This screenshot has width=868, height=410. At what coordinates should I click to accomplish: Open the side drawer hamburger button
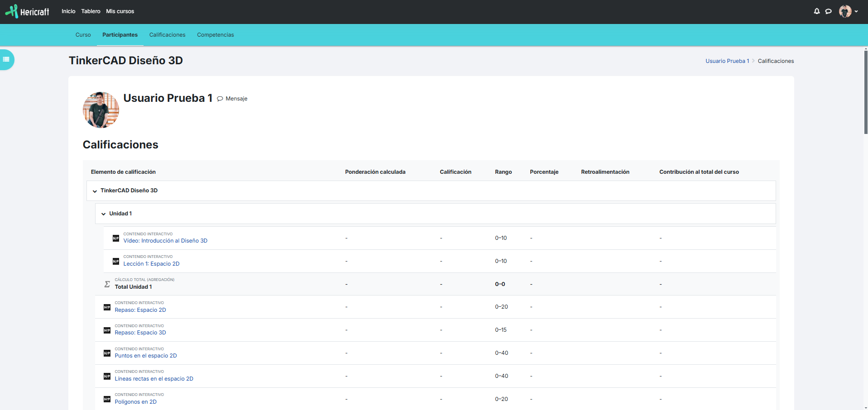pos(6,59)
